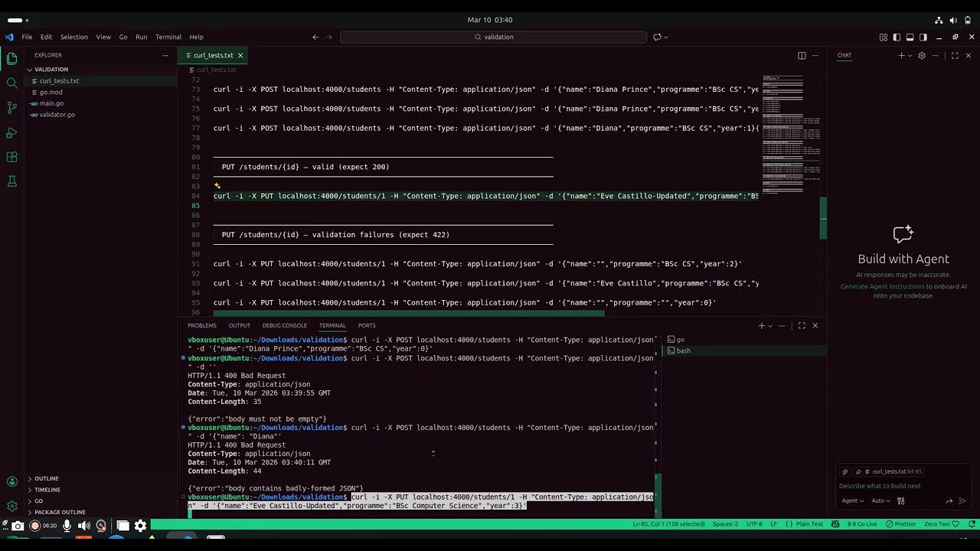Click the split editor right icon
Screen dimensions: 980x551
802,55
